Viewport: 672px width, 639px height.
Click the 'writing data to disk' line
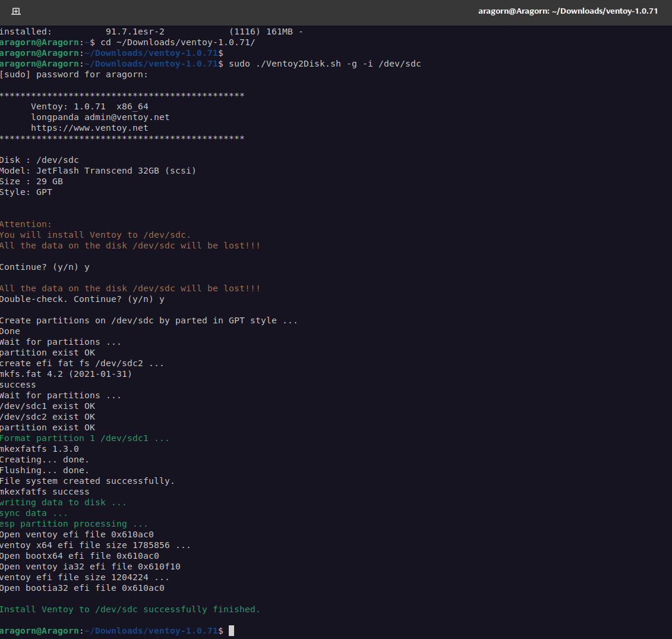point(63,502)
